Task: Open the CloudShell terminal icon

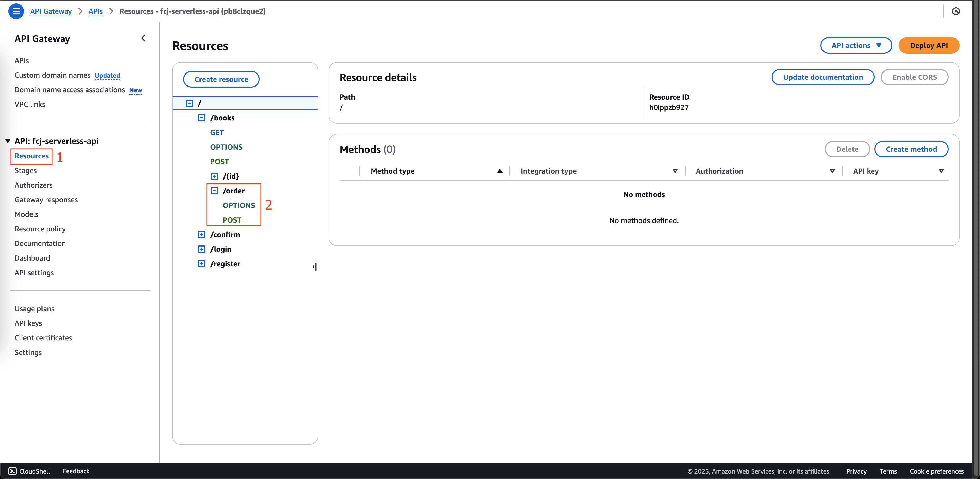Action: pos(12,471)
